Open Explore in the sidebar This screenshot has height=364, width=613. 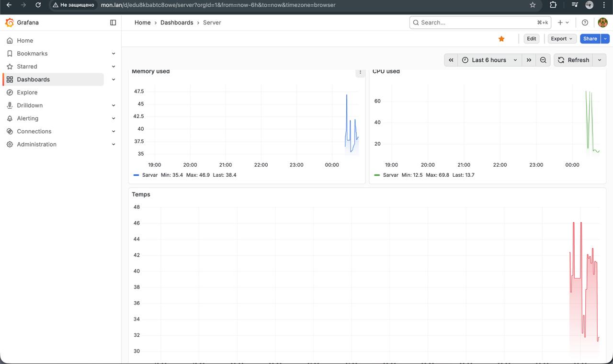click(27, 92)
